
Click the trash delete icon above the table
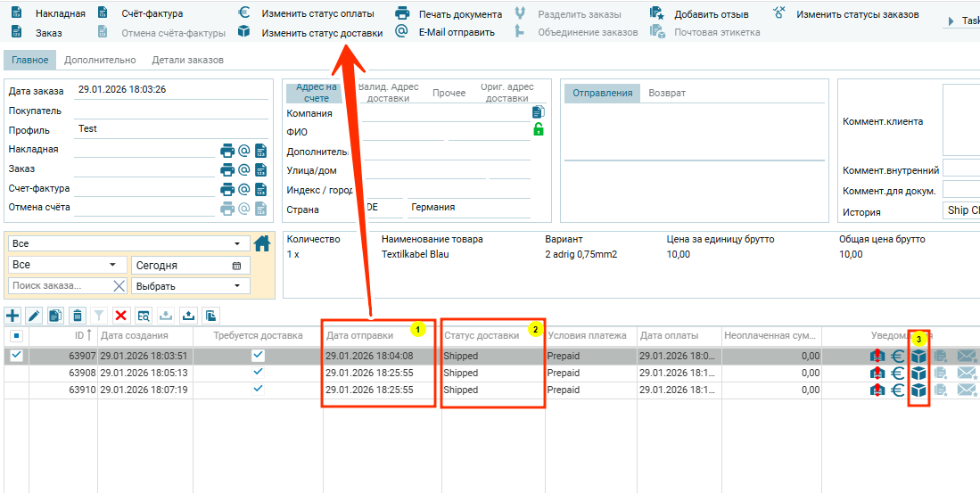78,315
